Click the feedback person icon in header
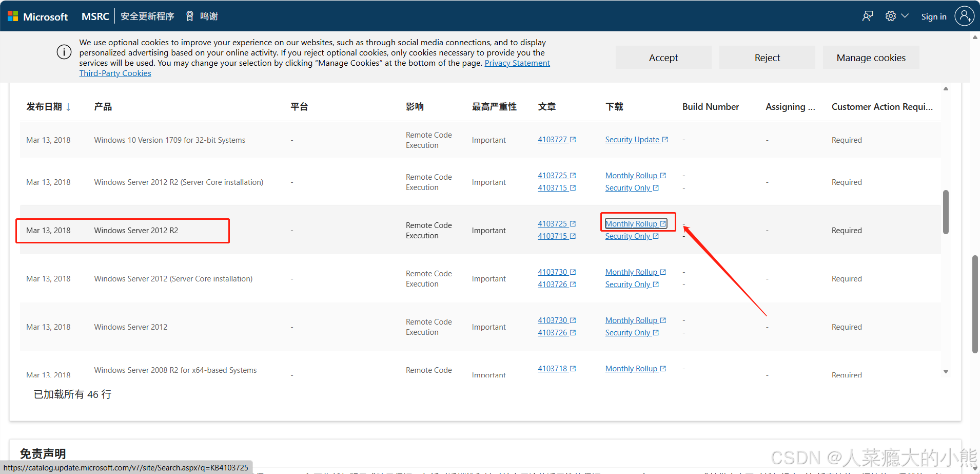 (868, 16)
